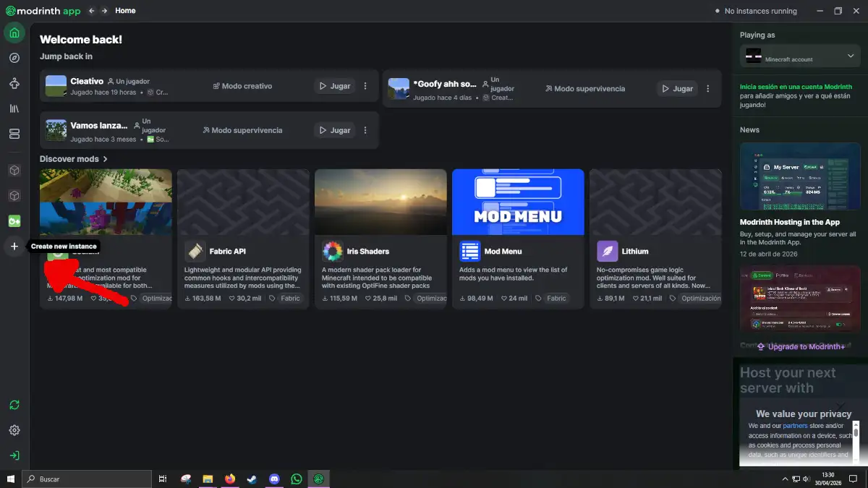Click the Upgrade to Modrinth+ link
The height and width of the screenshot is (488, 868).
point(800,347)
